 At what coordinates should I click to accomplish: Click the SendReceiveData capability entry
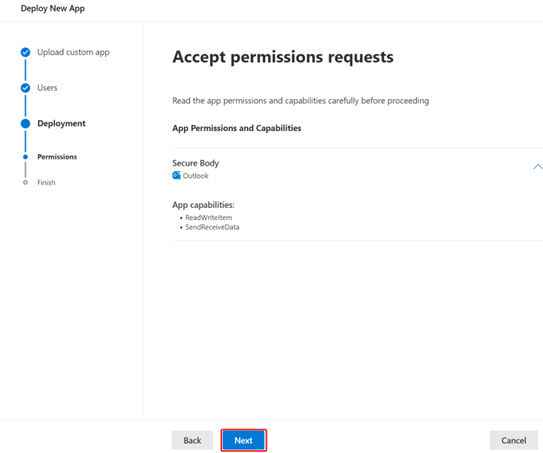click(212, 227)
